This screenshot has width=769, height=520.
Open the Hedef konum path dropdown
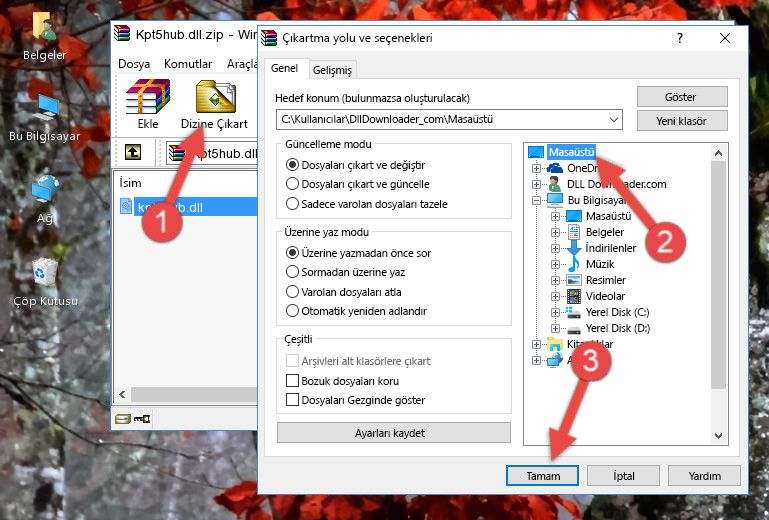coord(614,119)
